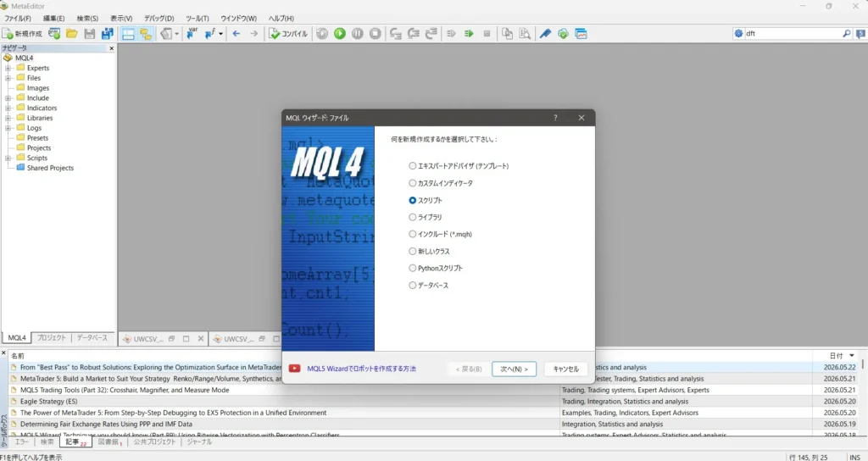Select エキスパートアドバイザ (テンプレート) radio option

click(x=413, y=165)
